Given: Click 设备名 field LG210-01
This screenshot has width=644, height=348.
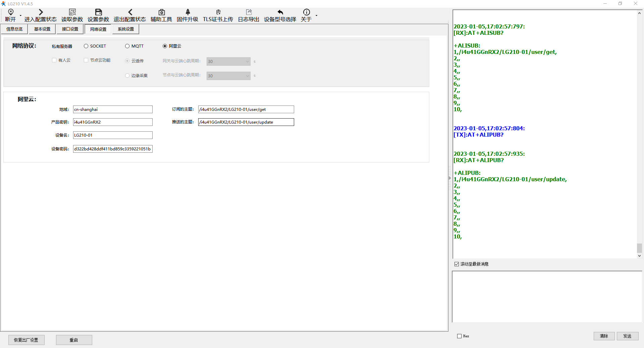Looking at the screenshot, I should pos(113,135).
